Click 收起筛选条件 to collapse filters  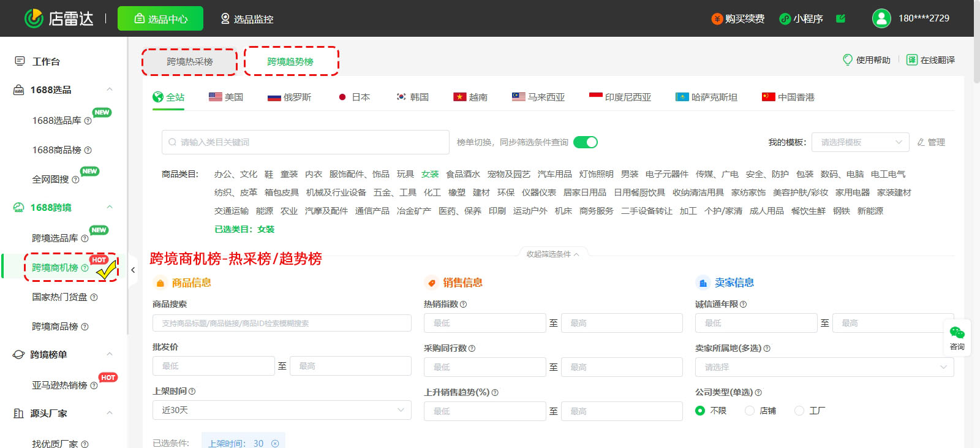pos(553,254)
